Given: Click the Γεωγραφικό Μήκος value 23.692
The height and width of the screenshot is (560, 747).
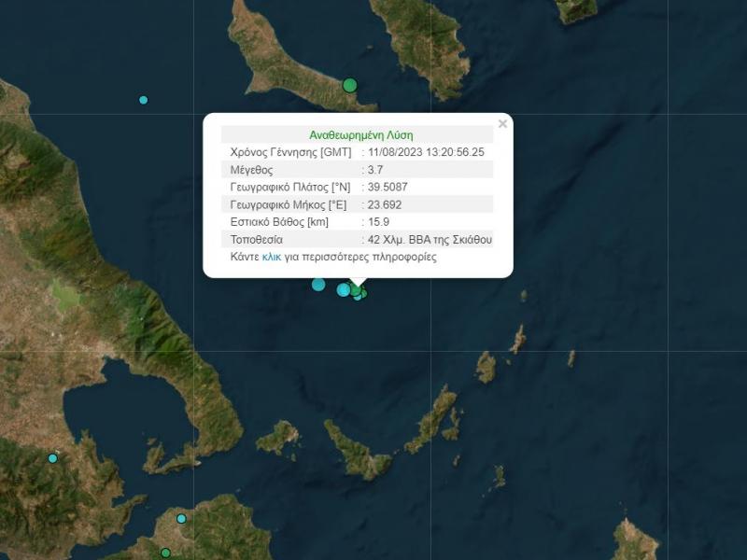Looking at the screenshot, I should pos(384,204).
